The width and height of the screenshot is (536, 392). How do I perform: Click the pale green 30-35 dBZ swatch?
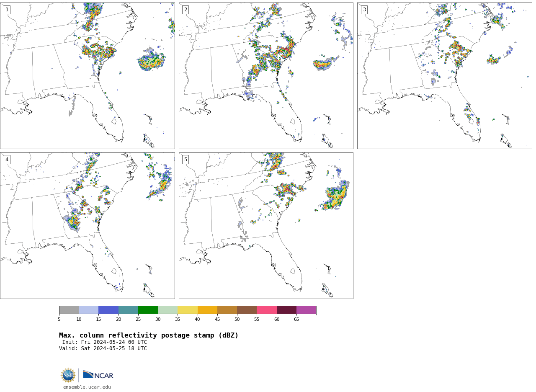point(167,310)
